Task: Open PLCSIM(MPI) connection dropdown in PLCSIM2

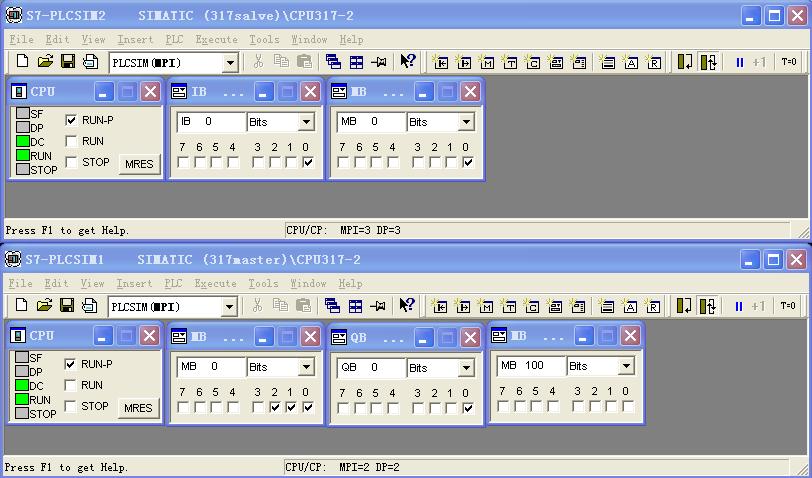Action: pyautogui.click(x=230, y=63)
